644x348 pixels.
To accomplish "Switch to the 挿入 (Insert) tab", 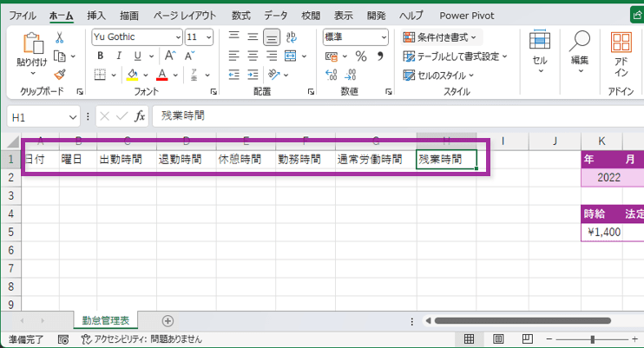I will click(x=96, y=16).
